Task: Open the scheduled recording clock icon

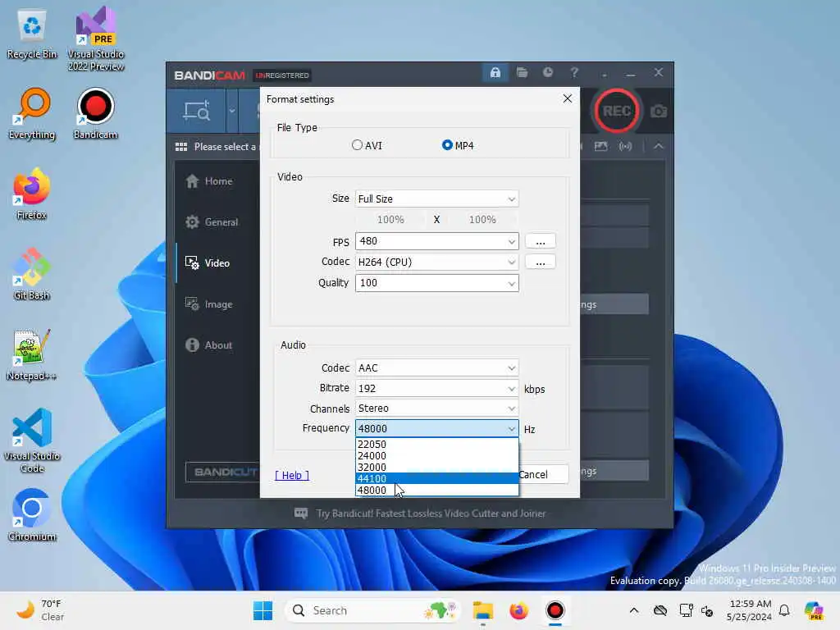Action: tap(547, 72)
